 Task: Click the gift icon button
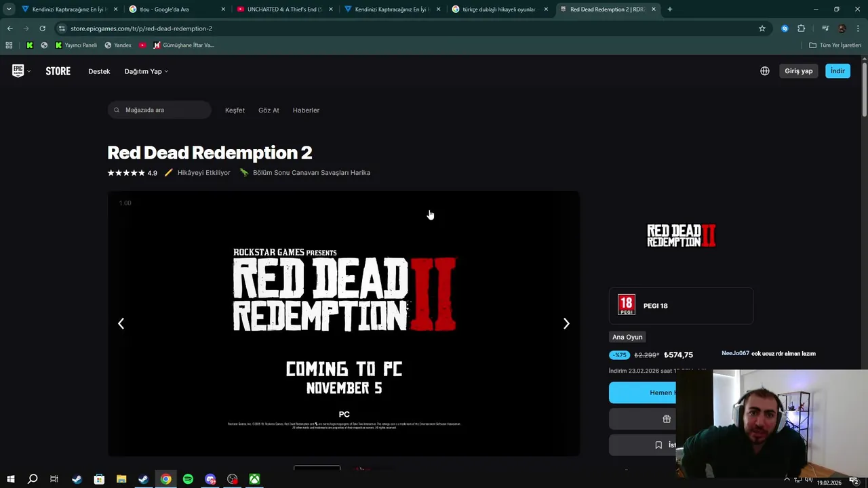click(642, 419)
